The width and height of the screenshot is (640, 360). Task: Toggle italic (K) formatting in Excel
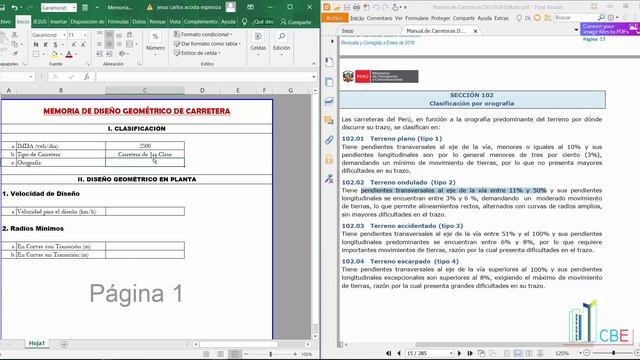46,44
